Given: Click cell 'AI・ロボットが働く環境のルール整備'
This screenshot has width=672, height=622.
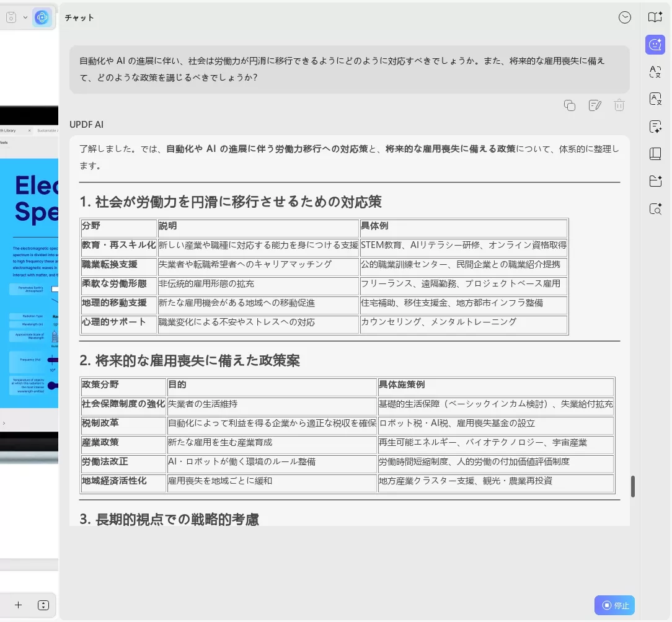Looking at the screenshot, I should point(272,463).
